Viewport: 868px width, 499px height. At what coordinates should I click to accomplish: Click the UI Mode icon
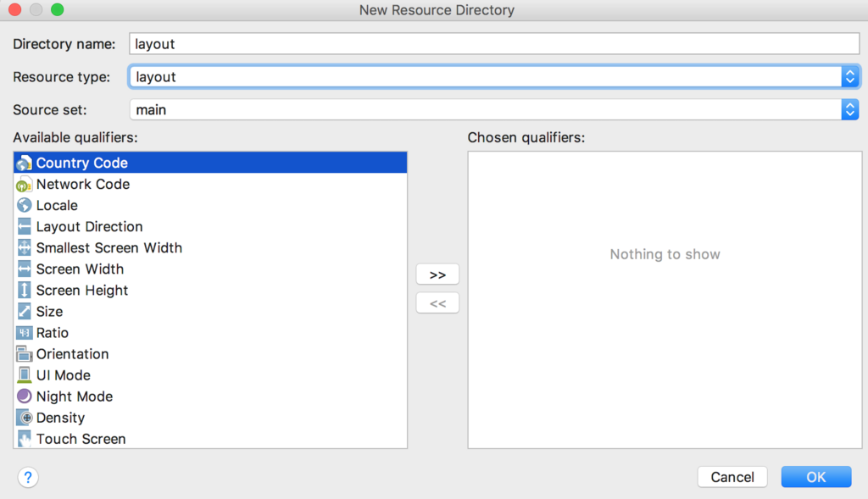click(24, 375)
